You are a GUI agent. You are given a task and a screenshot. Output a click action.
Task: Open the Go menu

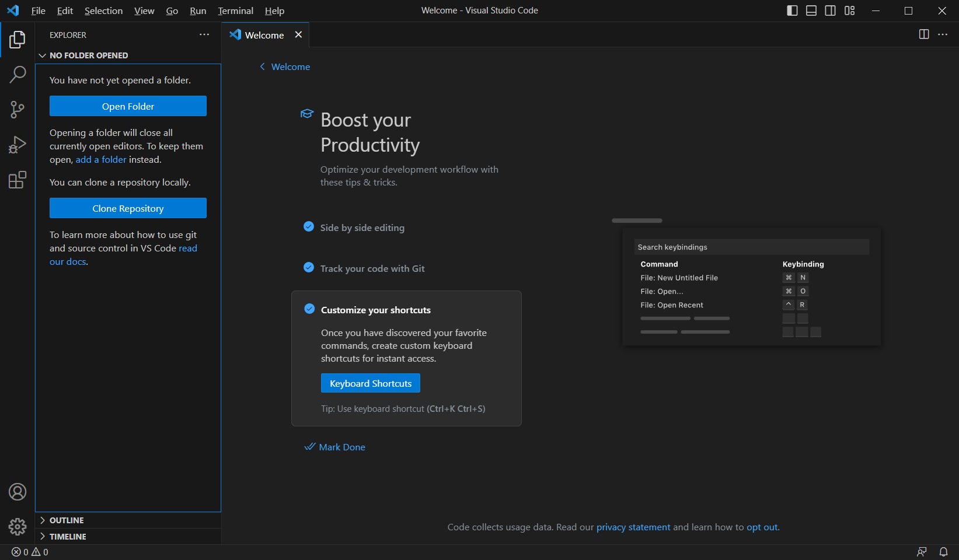pyautogui.click(x=172, y=10)
